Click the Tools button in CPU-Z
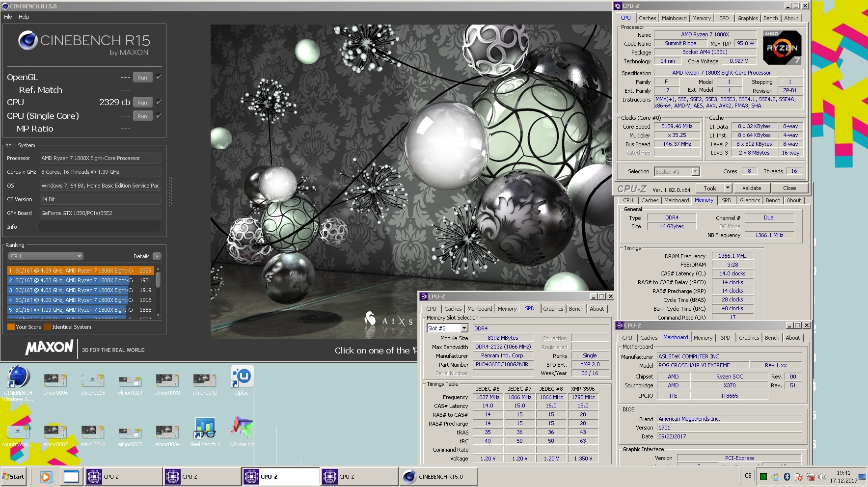The height and width of the screenshot is (487, 868). pyautogui.click(x=710, y=188)
